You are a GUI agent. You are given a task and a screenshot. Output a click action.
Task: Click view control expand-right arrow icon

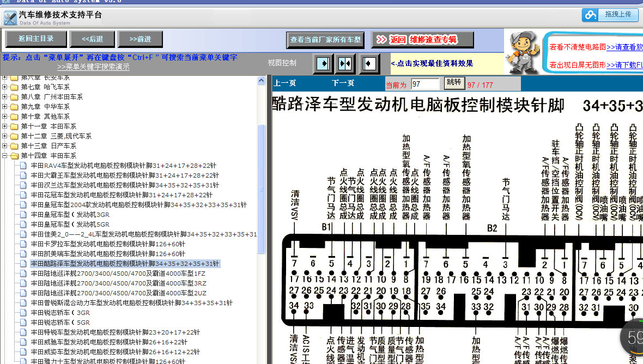pos(323,64)
